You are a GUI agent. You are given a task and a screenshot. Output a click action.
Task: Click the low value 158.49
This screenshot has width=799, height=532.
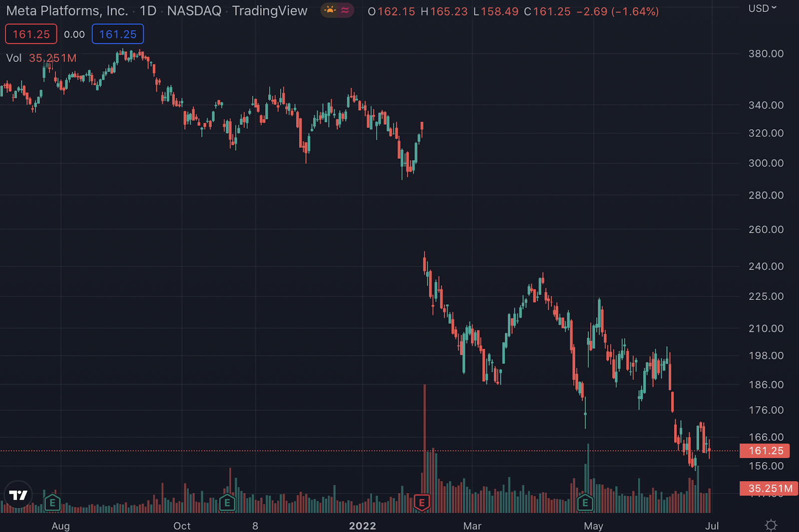pyautogui.click(x=499, y=11)
